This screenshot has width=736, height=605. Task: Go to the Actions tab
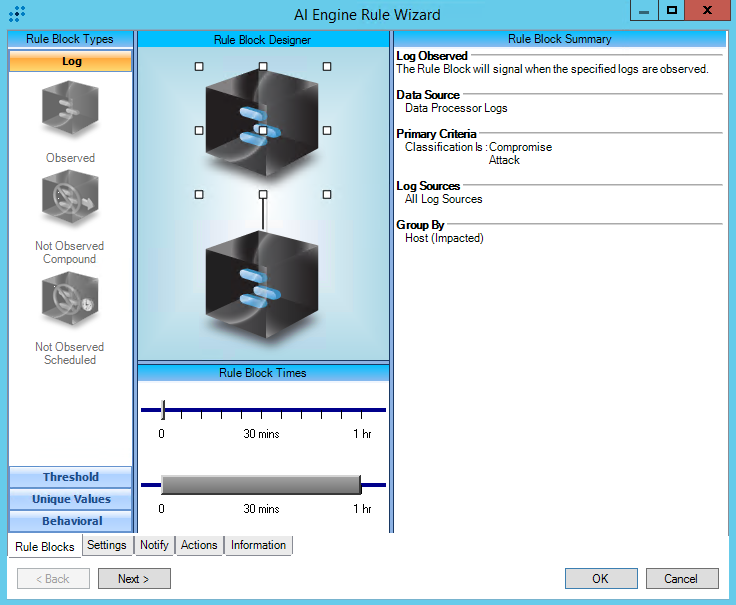tap(199, 545)
